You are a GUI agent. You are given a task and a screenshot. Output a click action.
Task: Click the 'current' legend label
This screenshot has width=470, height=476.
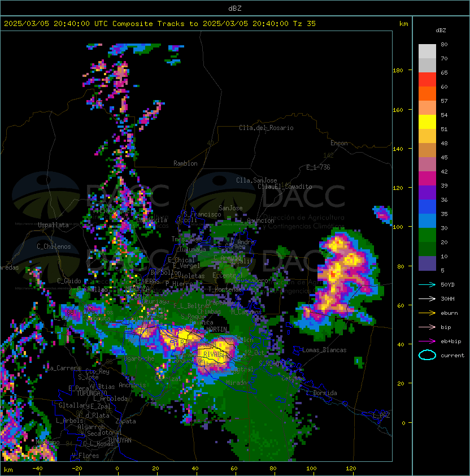tap(452, 356)
